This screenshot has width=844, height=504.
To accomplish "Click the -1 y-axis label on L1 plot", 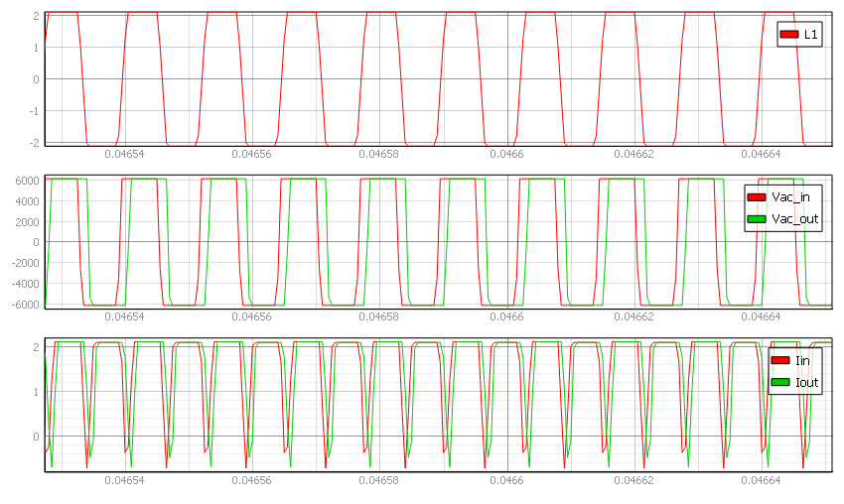I will pyautogui.click(x=33, y=111).
